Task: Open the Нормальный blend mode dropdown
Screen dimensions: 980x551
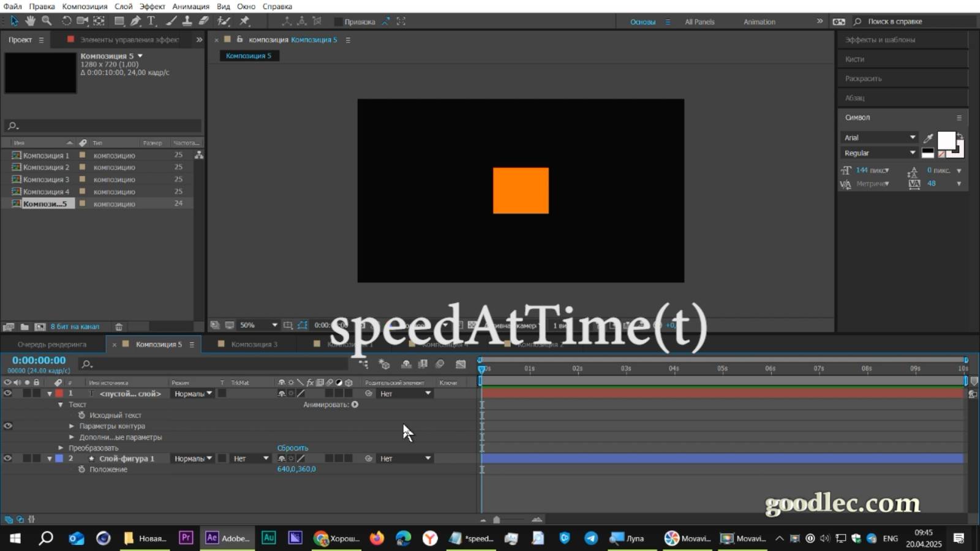Action: 191,394
